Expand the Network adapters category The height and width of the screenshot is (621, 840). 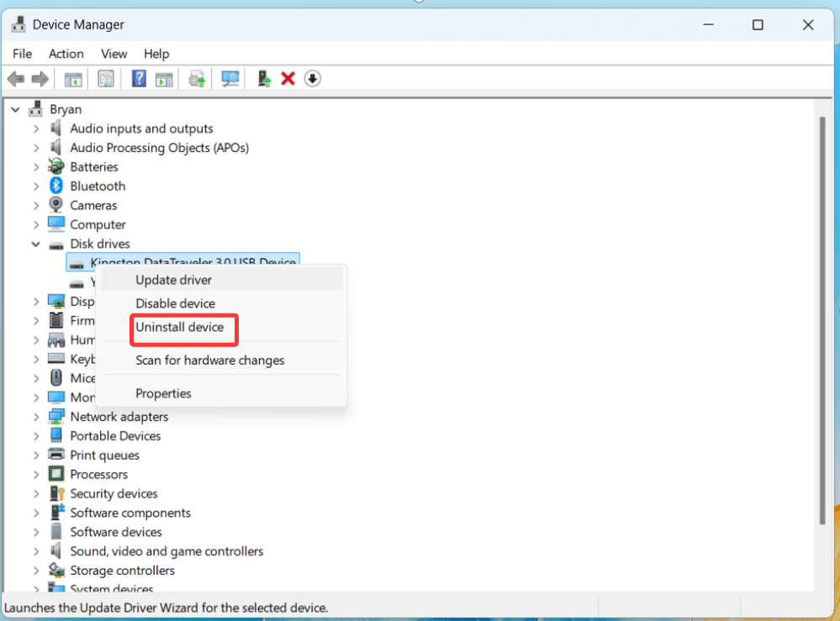click(35, 416)
